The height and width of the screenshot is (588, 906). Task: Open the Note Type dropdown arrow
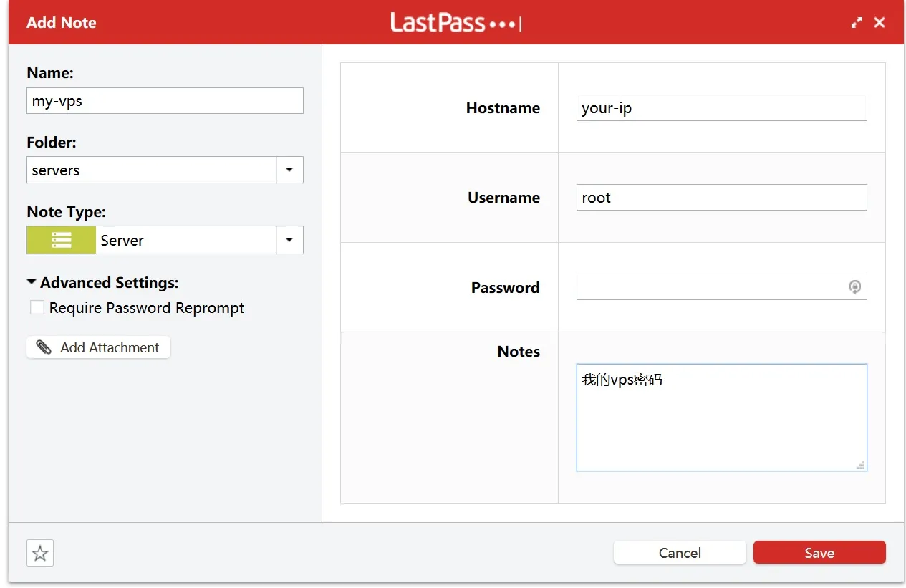(289, 241)
